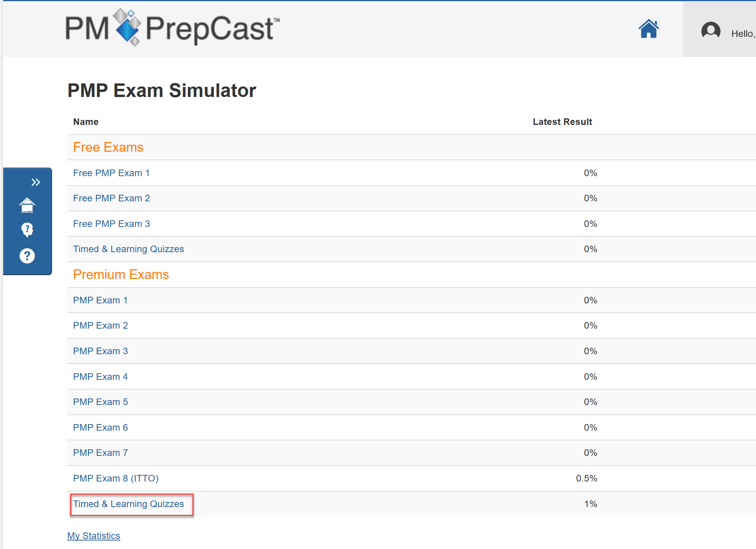Open free Timed & Learning Quizzes

[128, 249]
